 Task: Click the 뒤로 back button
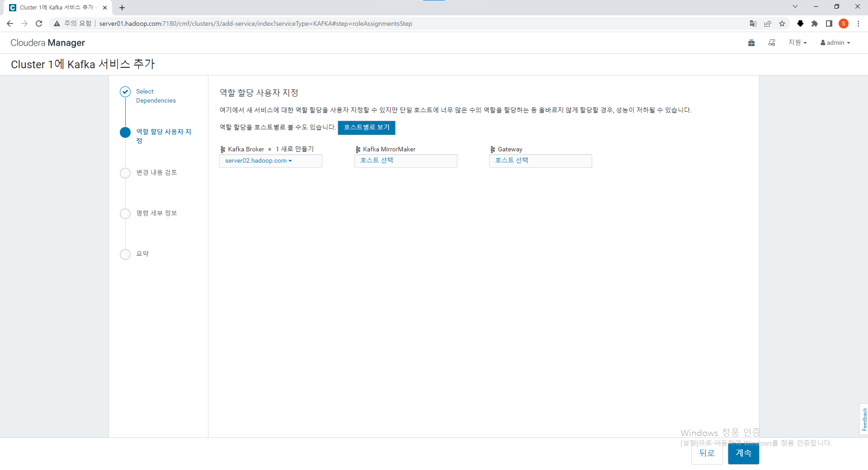[x=707, y=453]
